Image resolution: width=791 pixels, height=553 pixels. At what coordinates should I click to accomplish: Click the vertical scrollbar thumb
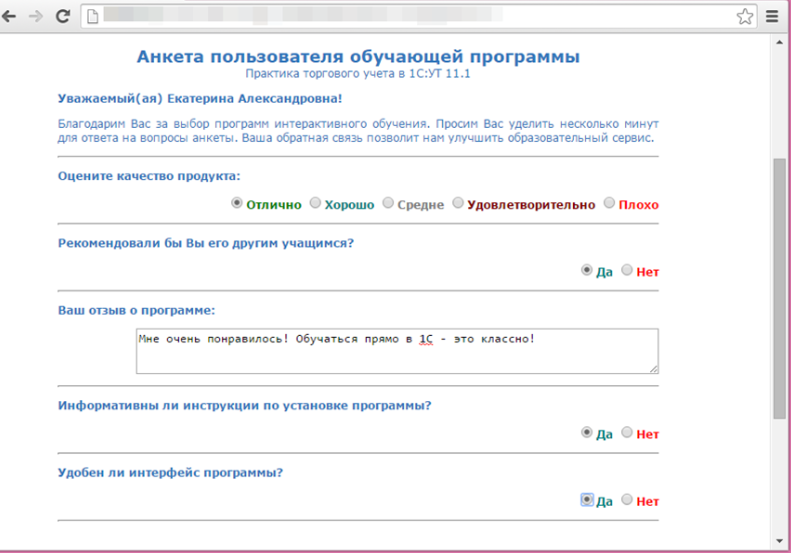tap(780, 288)
